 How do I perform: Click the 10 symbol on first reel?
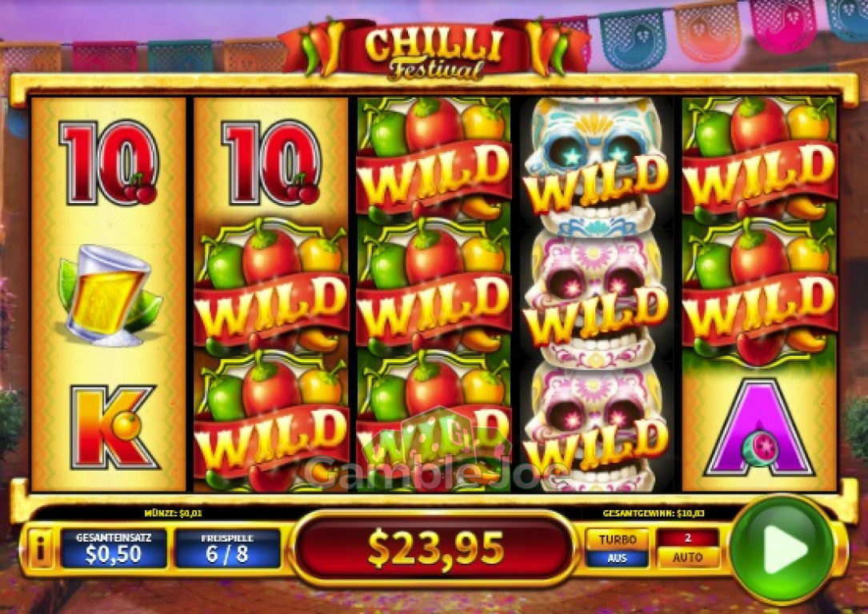click(x=109, y=162)
